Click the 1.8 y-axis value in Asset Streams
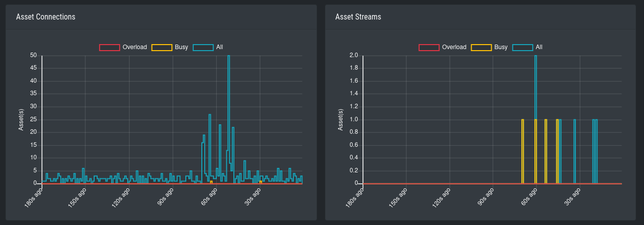 coord(353,68)
